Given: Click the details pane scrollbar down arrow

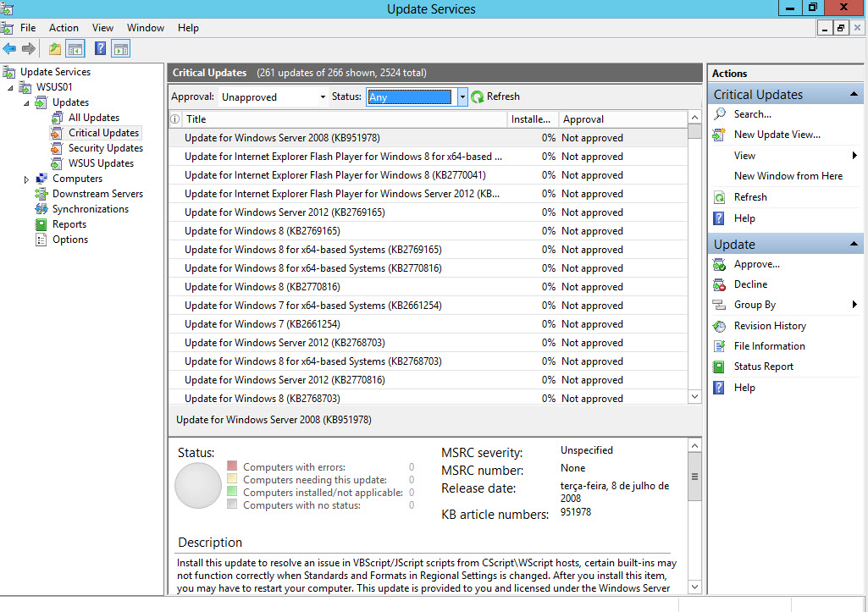Looking at the screenshot, I should click(694, 587).
